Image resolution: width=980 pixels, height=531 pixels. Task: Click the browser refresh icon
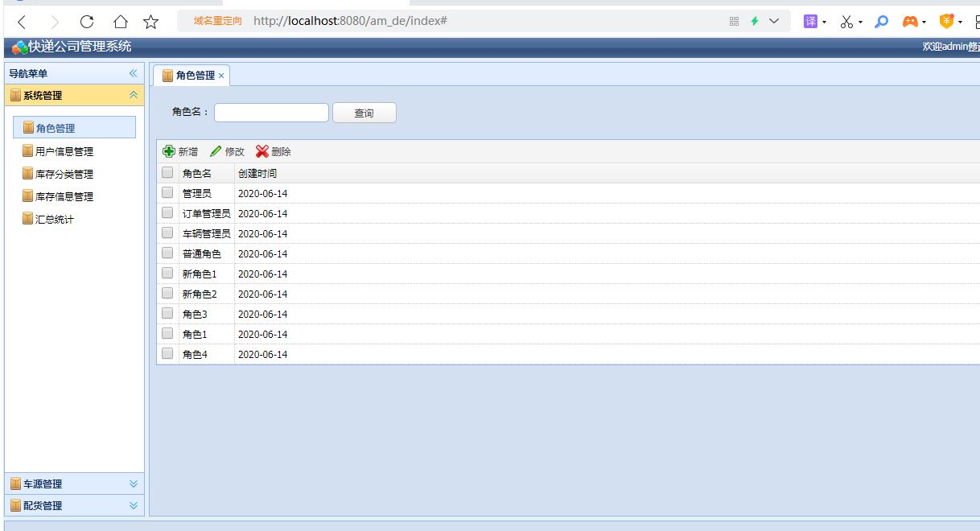87,22
